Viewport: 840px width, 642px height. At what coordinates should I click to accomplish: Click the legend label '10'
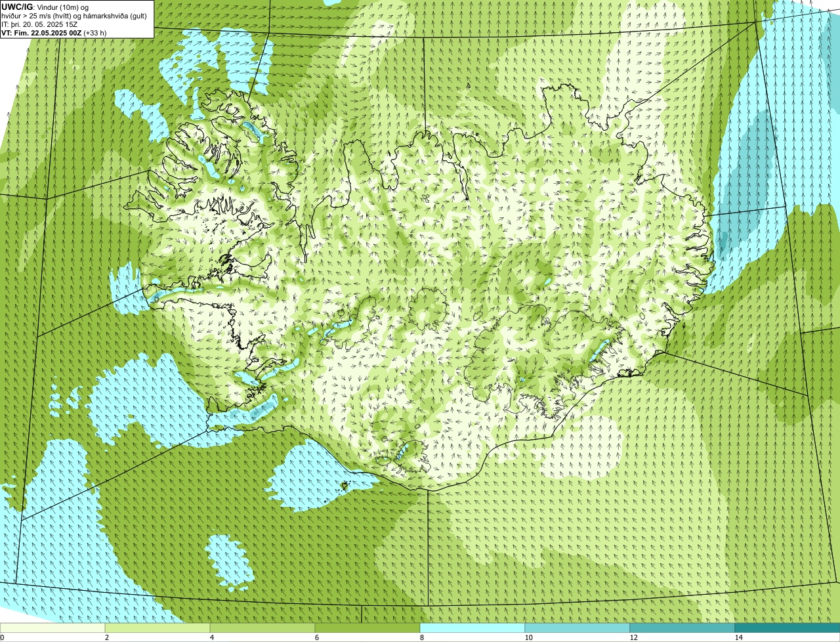tap(528, 637)
